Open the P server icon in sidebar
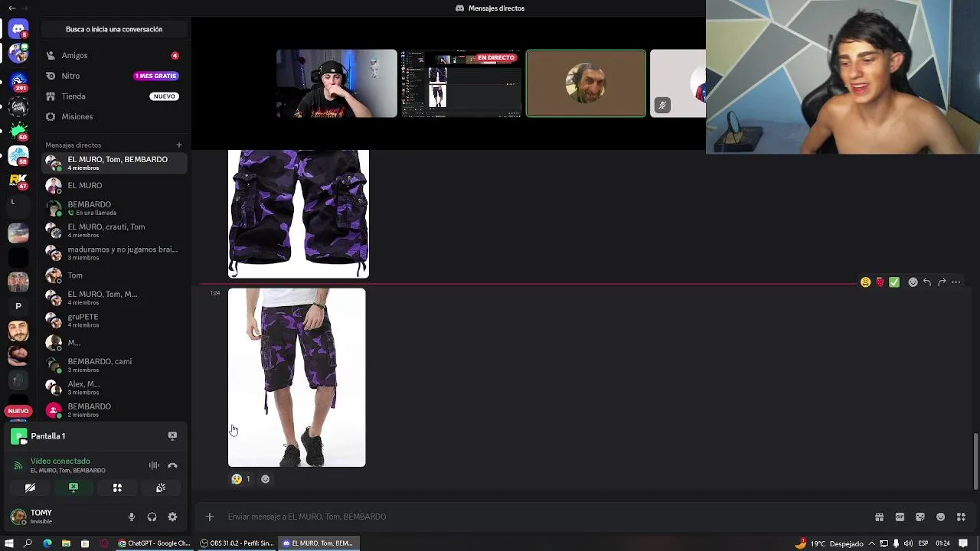The width and height of the screenshot is (980, 551). 18,306
